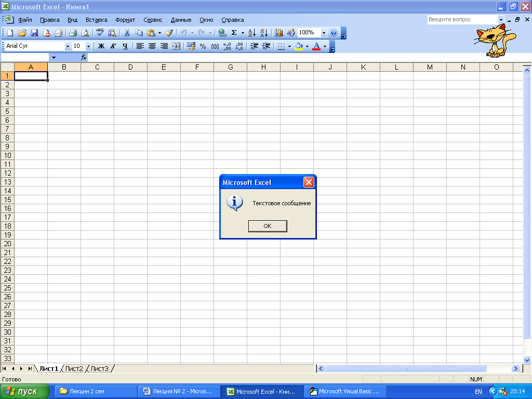
Task: Open the Файл menu
Action: pyautogui.click(x=25, y=20)
